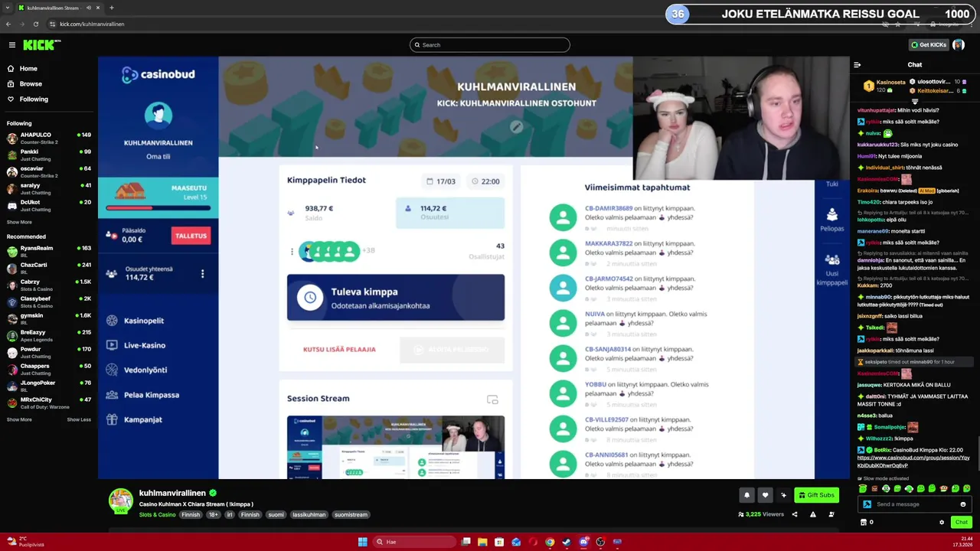
Task: Click the Get KICKs button
Action: [x=929, y=45]
